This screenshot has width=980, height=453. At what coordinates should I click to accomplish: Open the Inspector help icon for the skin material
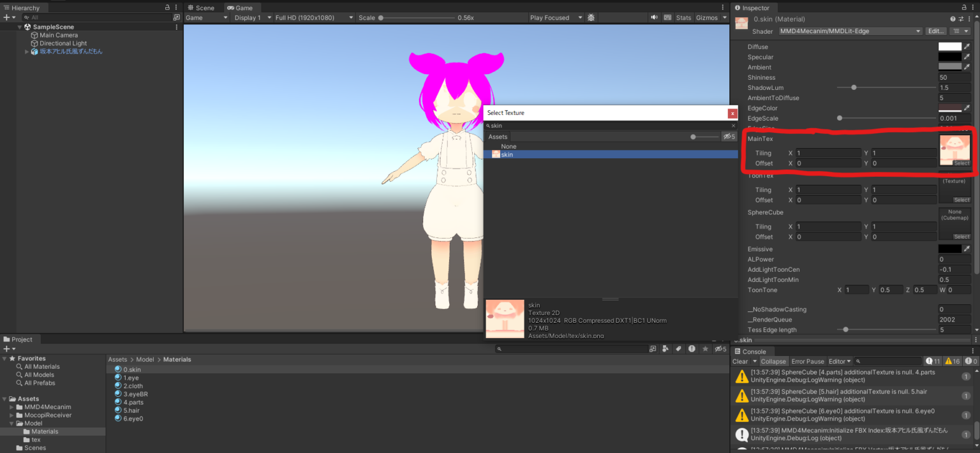coord(953,19)
